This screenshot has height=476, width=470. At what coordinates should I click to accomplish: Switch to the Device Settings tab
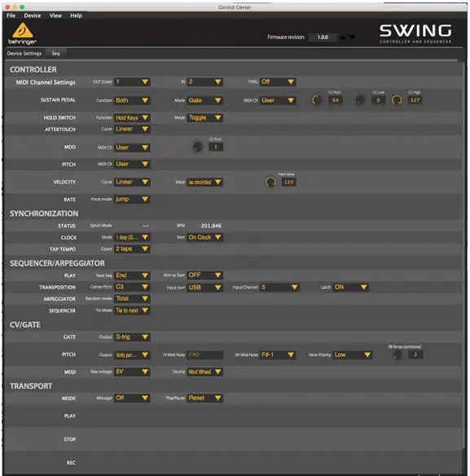click(24, 54)
